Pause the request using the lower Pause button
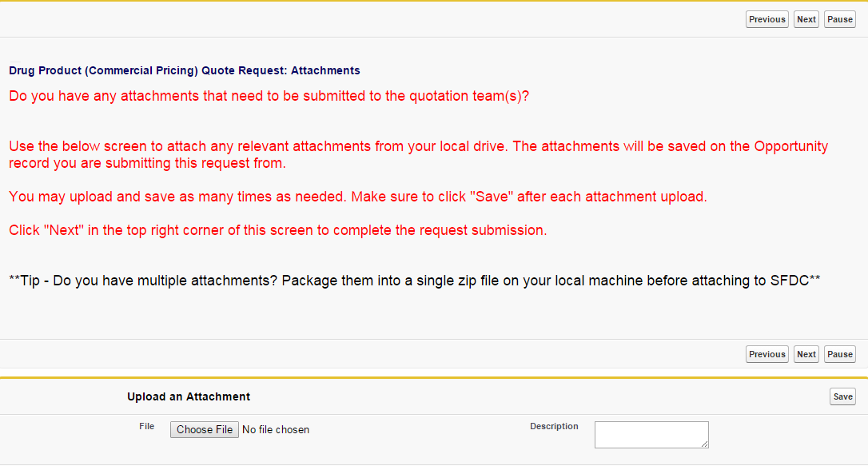The height and width of the screenshot is (466, 868). pyautogui.click(x=839, y=354)
